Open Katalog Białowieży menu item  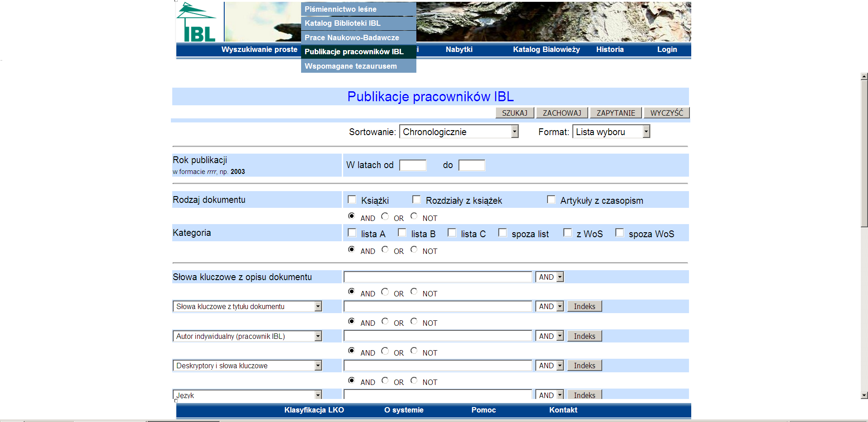click(x=546, y=49)
